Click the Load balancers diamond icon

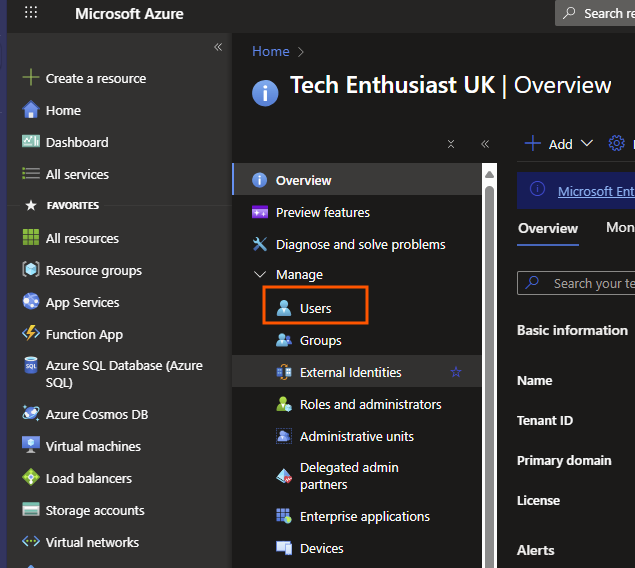click(31, 477)
